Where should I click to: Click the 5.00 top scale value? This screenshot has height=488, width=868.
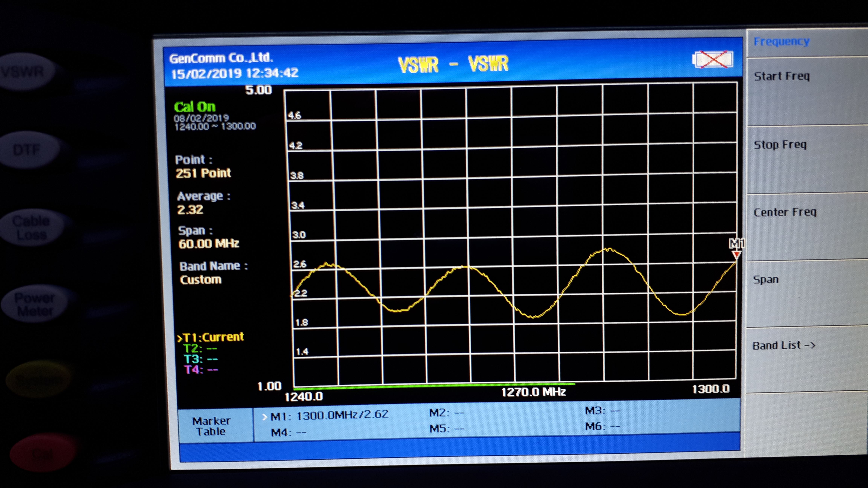pyautogui.click(x=258, y=90)
